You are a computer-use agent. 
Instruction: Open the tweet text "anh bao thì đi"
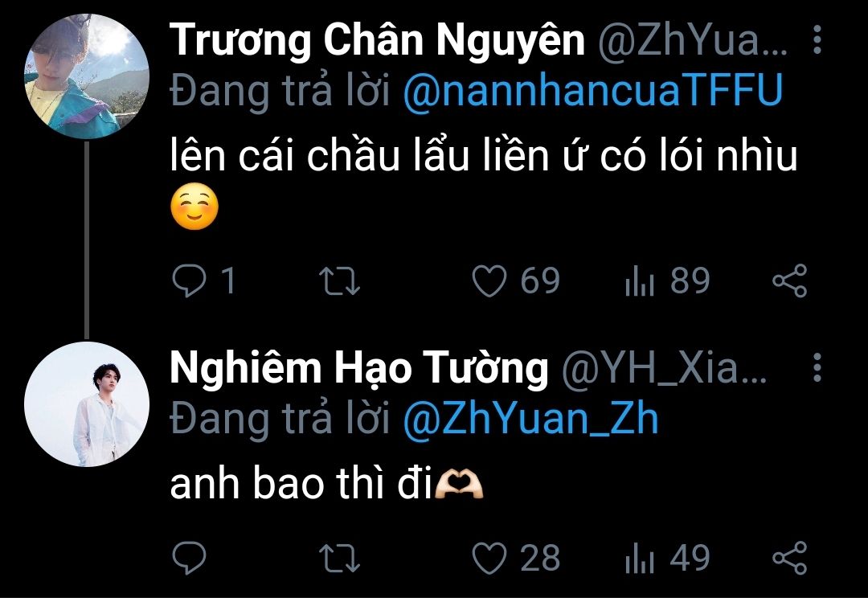[x=301, y=483]
